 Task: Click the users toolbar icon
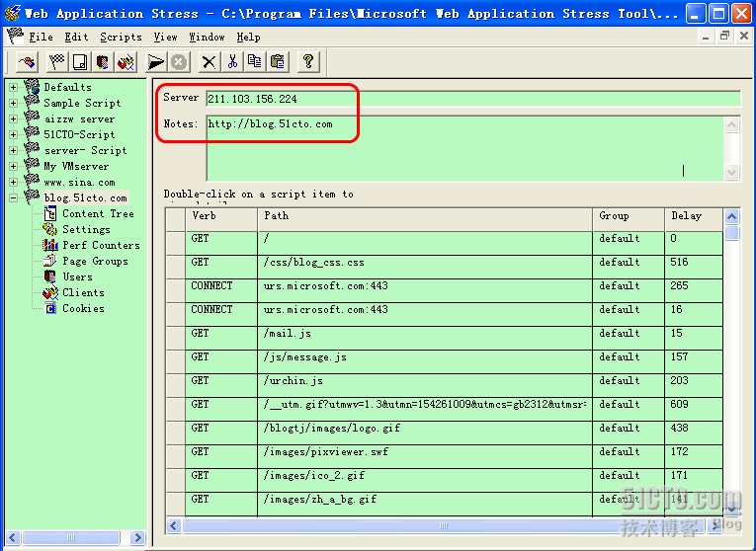(x=102, y=62)
